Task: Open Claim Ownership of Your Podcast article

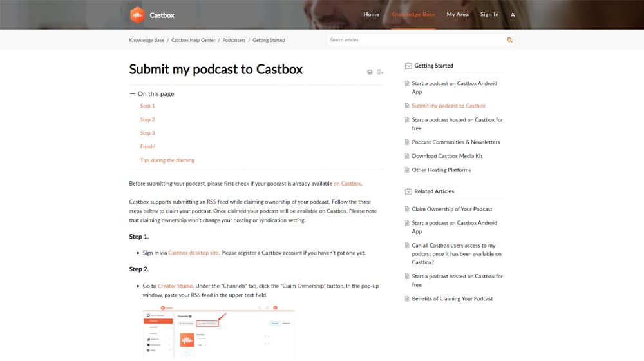Action: (452, 210)
